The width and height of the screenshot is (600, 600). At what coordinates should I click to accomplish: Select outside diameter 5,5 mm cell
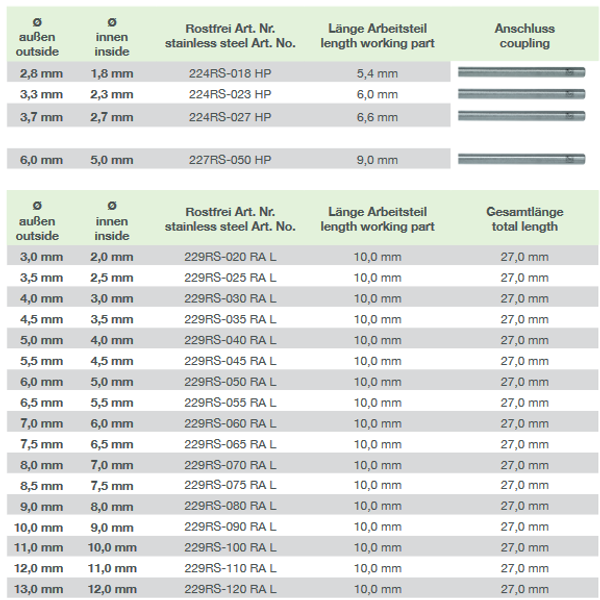41,361
